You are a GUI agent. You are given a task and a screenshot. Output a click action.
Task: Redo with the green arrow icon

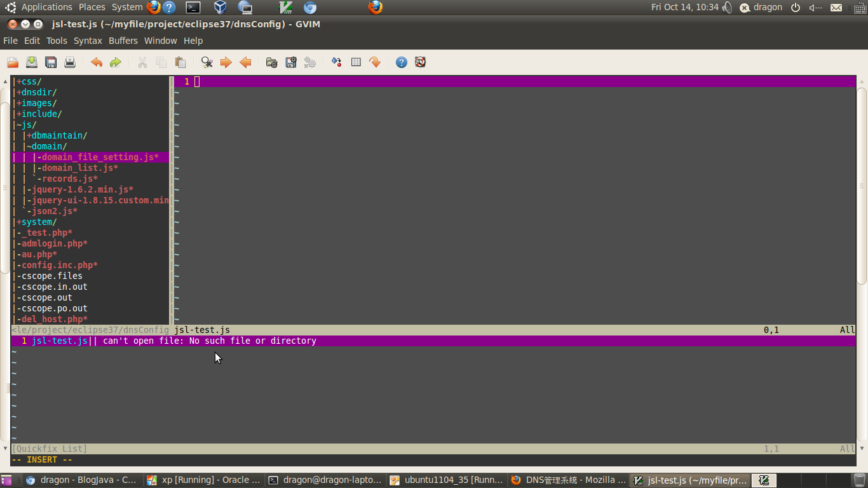click(116, 62)
